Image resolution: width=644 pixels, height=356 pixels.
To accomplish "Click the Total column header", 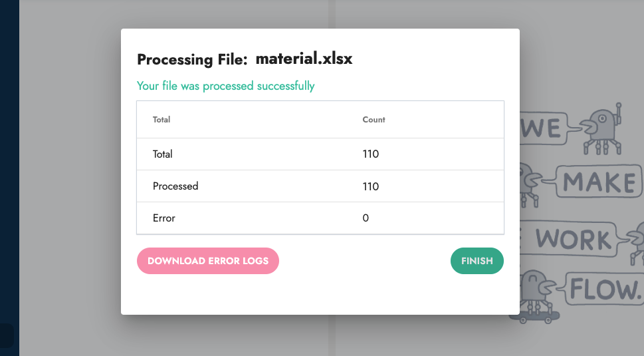I will pyautogui.click(x=161, y=120).
